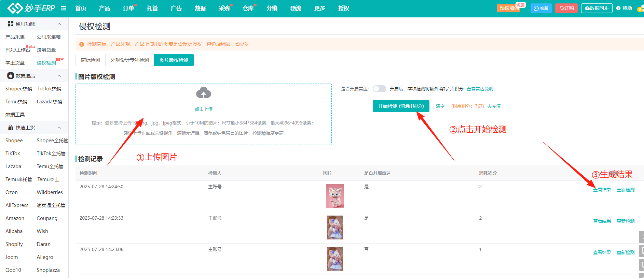Open 跨境货盘 in sidebar
644x278 pixels.
point(46,50)
